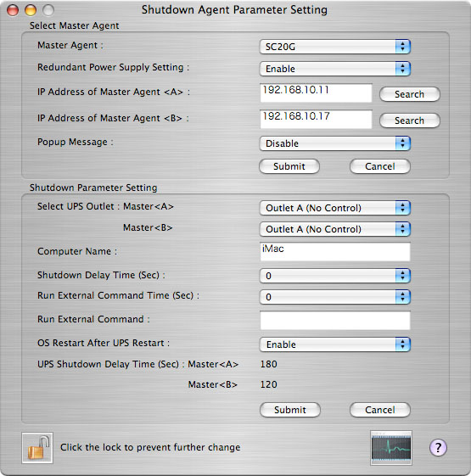Choose UPS outlet for Master<B> dropdown
The height and width of the screenshot is (476, 471).
[335, 229]
